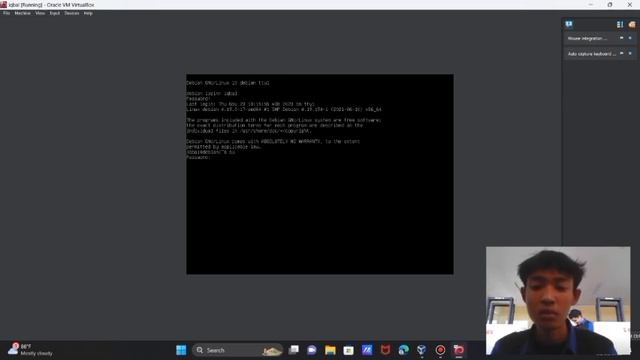
Task: Open the View menu
Action: [40, 13]
